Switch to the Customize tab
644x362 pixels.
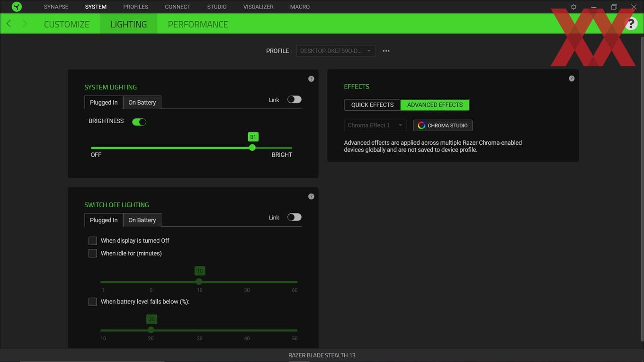tap(66, 24)
